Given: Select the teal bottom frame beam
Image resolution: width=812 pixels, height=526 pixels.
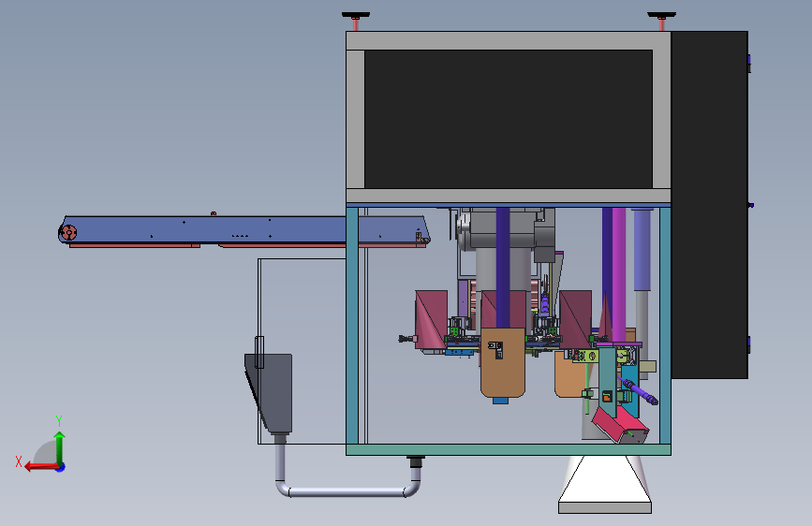Looking at the screenshot, I should click(x=508, y=450).
